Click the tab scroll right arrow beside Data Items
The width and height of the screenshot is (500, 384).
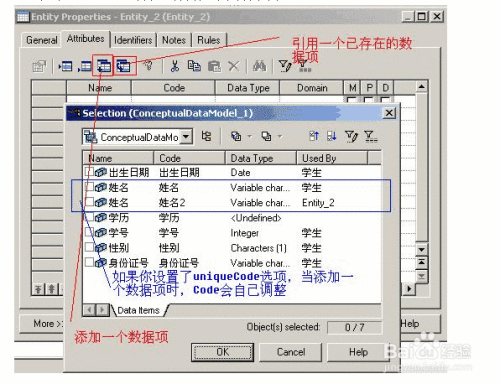point(102,310)
